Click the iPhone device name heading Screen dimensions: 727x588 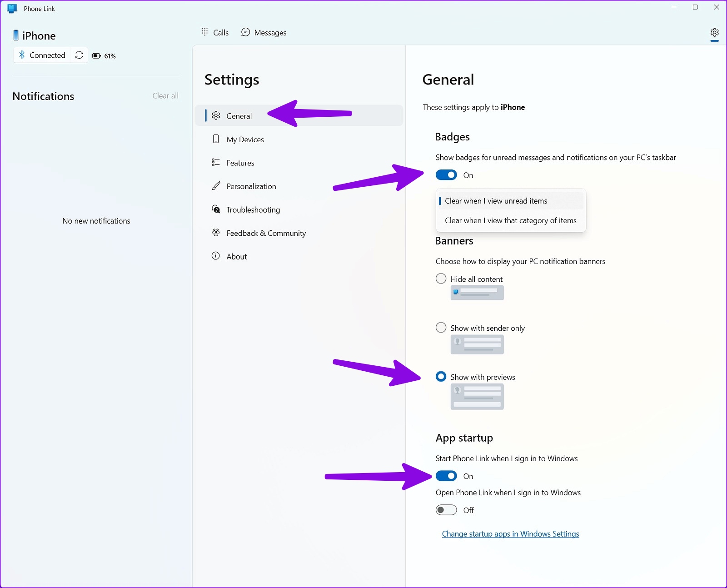[39, 35]
